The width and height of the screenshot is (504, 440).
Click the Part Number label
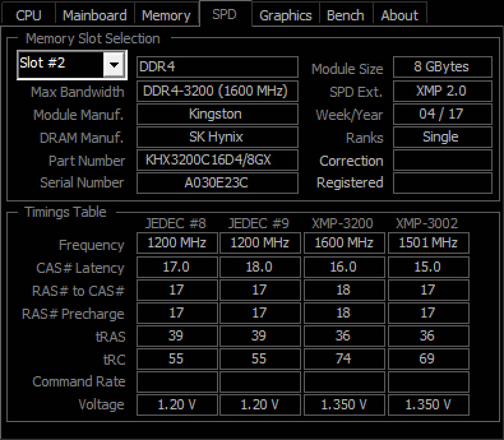[x=87, y=161]
